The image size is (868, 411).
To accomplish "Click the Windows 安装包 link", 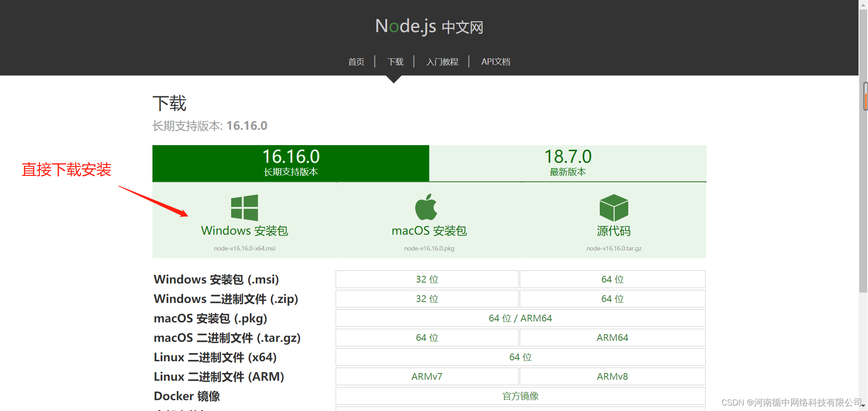I will tap(245, 231).
